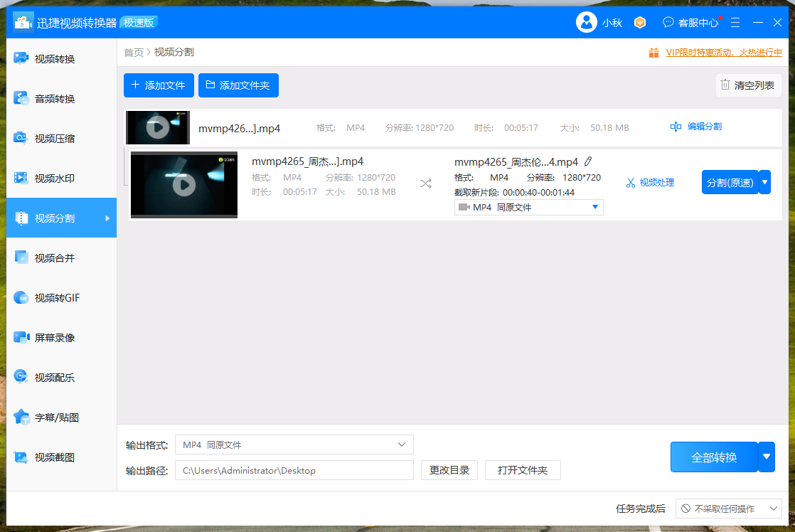Image resolution: width=795 pixels, height=532 pixels.
Task: Expand arrow next to 分割(原速) button
Action: click(764, 182)
